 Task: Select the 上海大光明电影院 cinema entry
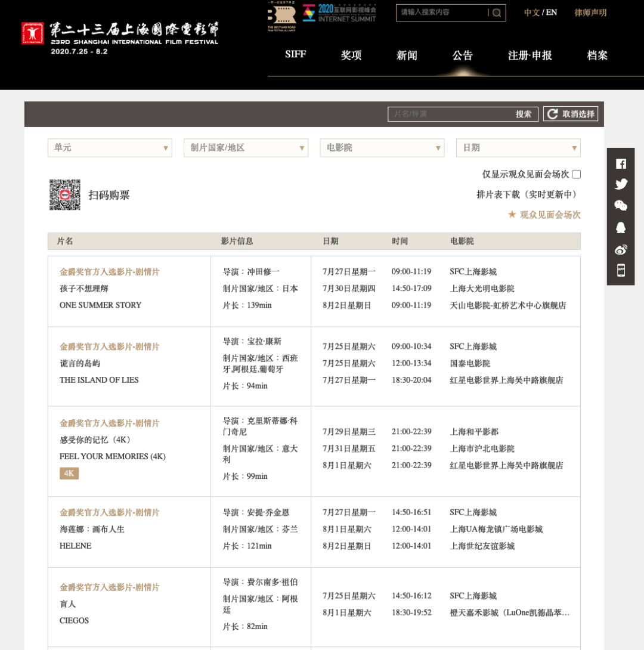tap(482, 289)
